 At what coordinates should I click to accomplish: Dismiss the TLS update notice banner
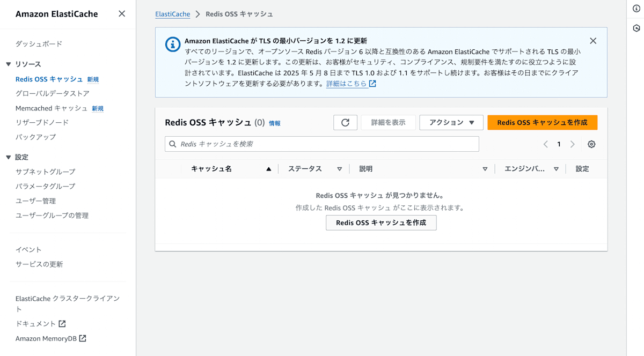point(593,41)
